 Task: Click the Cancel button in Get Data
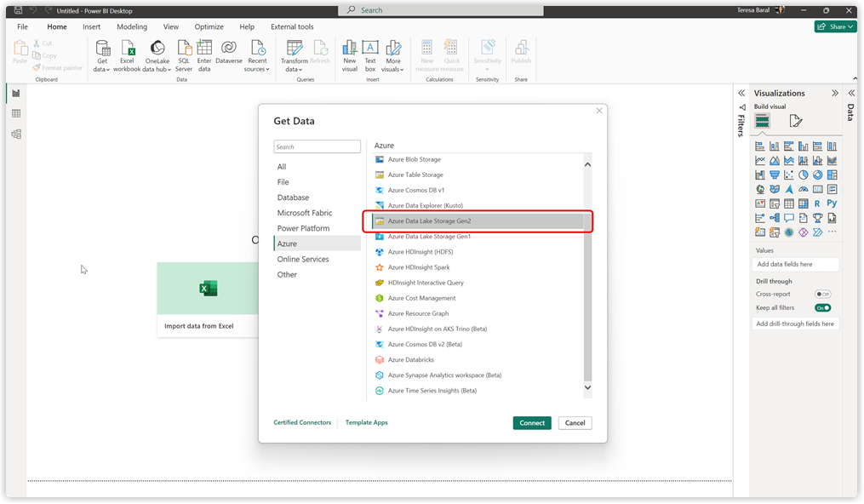click(x=575, y=423)
